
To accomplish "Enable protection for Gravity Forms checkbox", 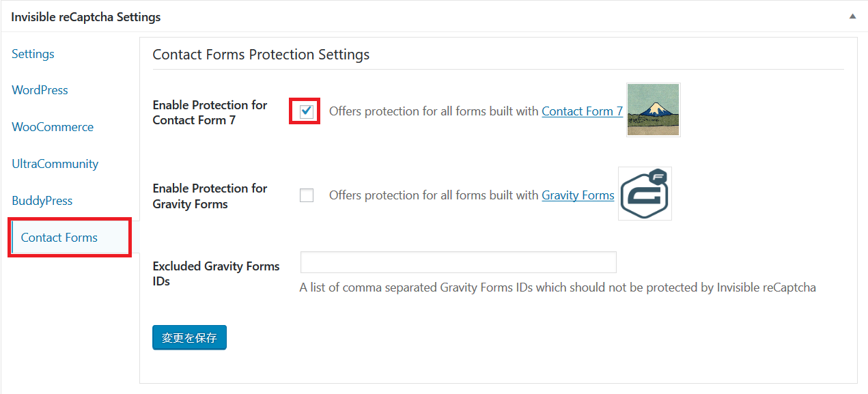I will pos(307,195).
